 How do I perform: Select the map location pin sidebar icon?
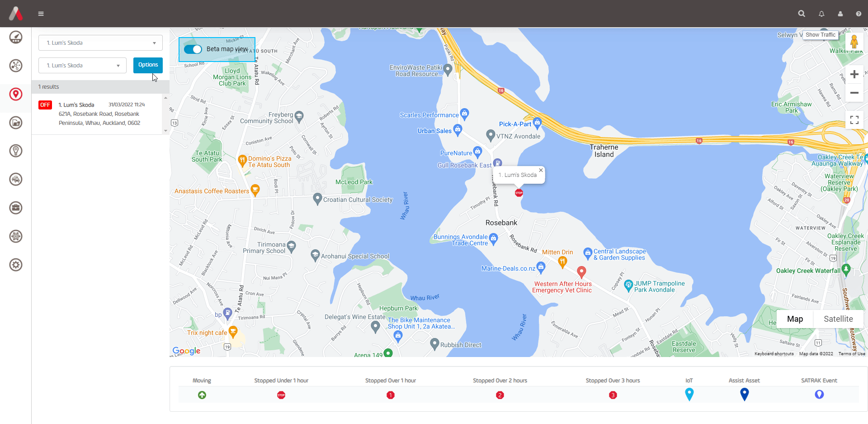[16, 94]
